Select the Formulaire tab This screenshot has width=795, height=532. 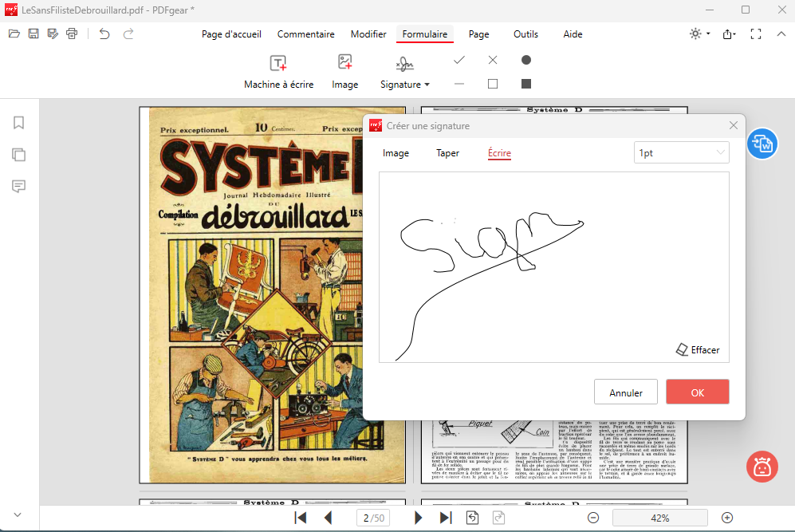coord(425,34)
